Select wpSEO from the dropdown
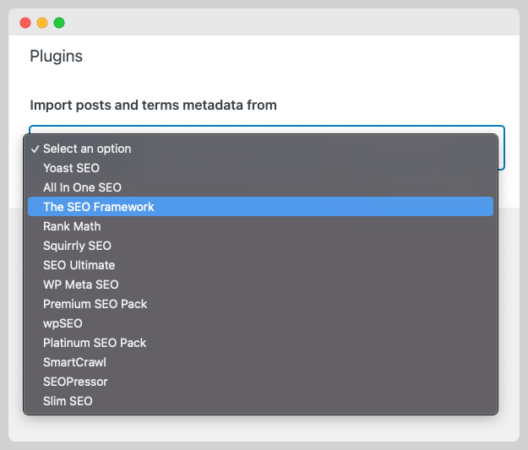Screen dimensions: 528x450 coord(260,323)
